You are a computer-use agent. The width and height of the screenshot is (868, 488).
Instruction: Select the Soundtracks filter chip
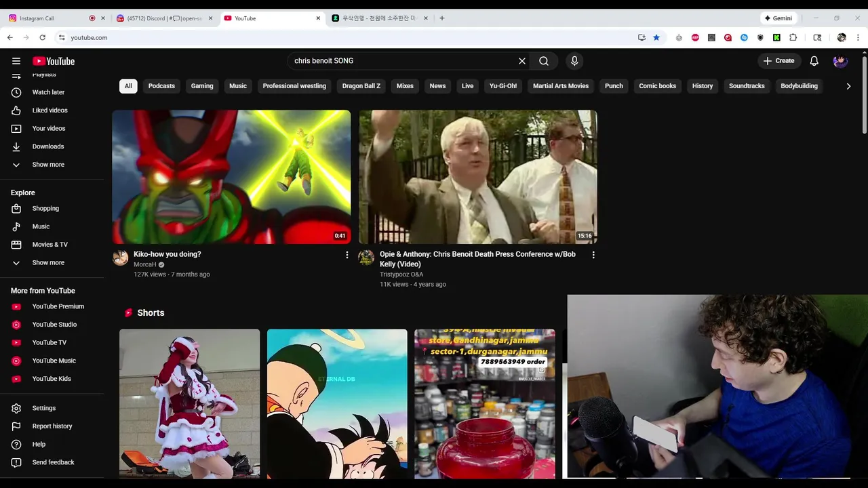747,86
